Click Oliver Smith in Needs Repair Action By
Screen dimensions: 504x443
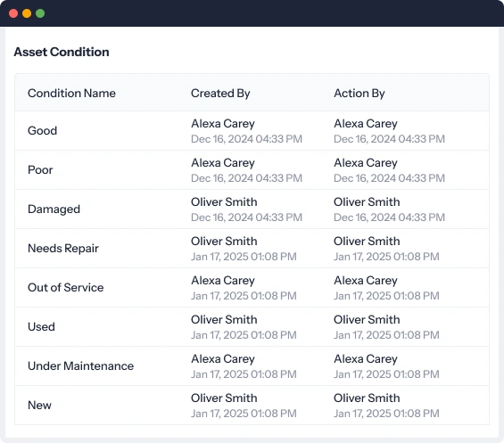[367, 242]
